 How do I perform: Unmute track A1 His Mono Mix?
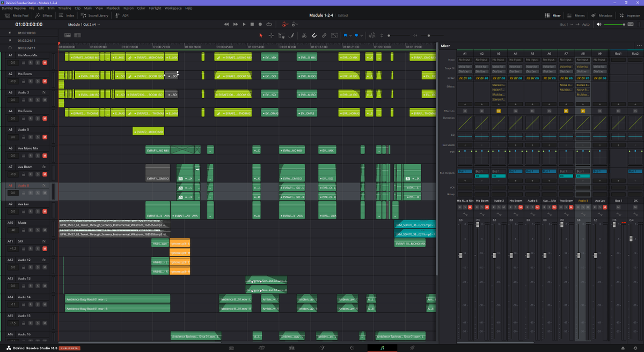coord(45,63)
